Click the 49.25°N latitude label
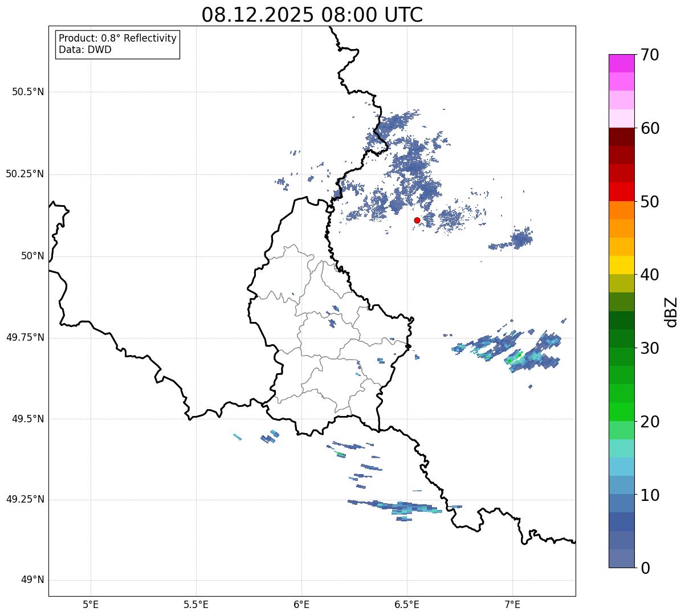Screen dimensions: 685x616 (x=25, y=499)
